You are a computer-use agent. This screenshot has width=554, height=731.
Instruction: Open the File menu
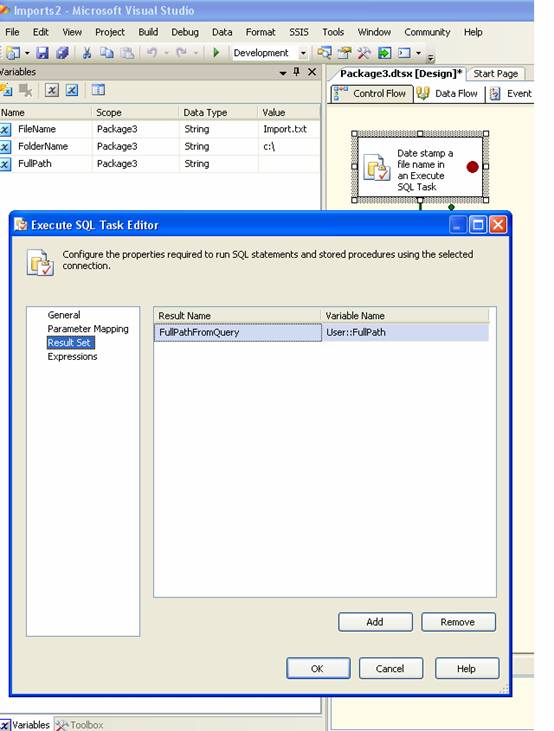(12, 32)
